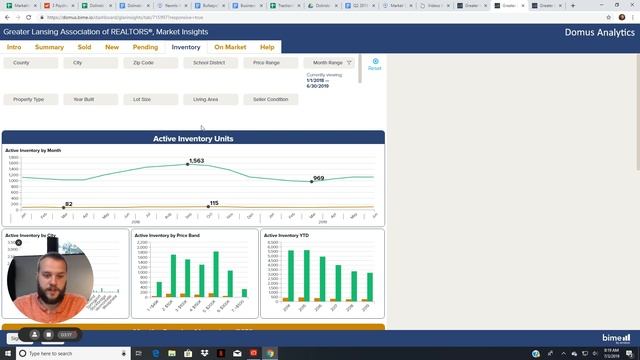Open the Help tab

point(267,47)
